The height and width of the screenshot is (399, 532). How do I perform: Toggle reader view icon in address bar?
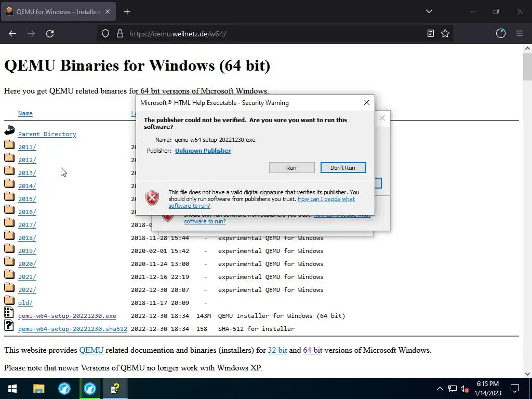[x=431, y=33]
